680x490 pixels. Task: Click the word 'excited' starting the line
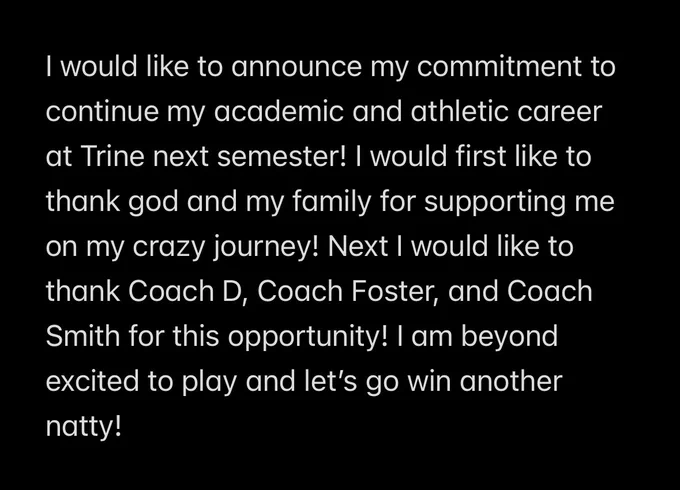92,381
